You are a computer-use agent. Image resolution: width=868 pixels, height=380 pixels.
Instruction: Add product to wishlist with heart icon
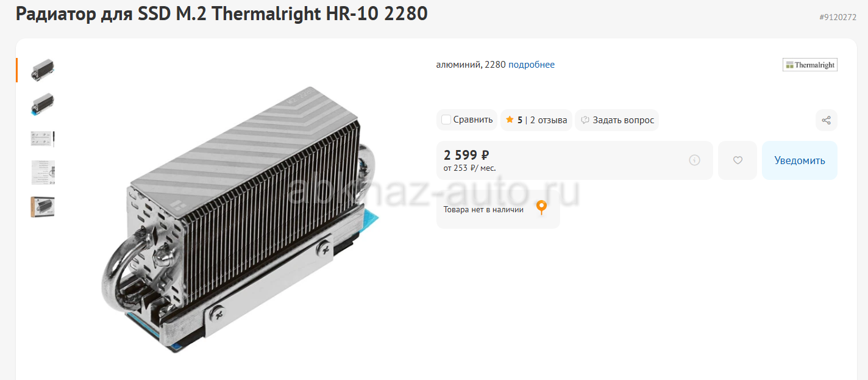pos(738,160)
